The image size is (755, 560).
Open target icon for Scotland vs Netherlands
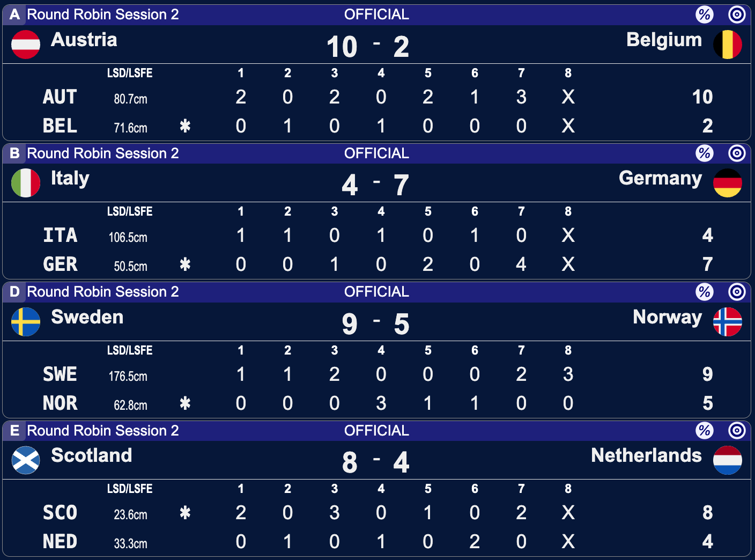pos(737,430)
